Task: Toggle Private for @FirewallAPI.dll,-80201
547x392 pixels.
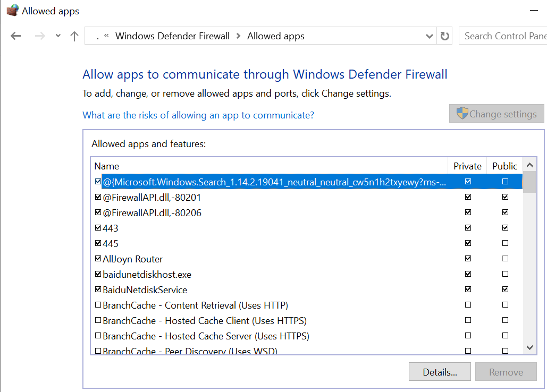Action: click(x=468, y=197)
